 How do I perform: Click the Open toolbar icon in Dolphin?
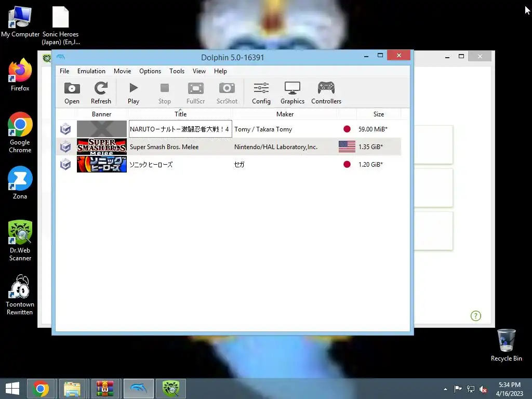tap(72, 93)
